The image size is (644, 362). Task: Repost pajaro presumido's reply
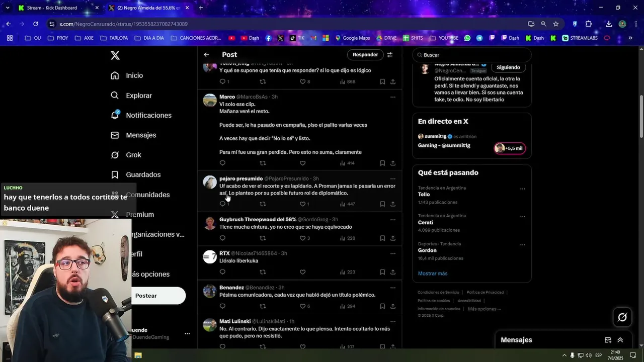[263, 204]
